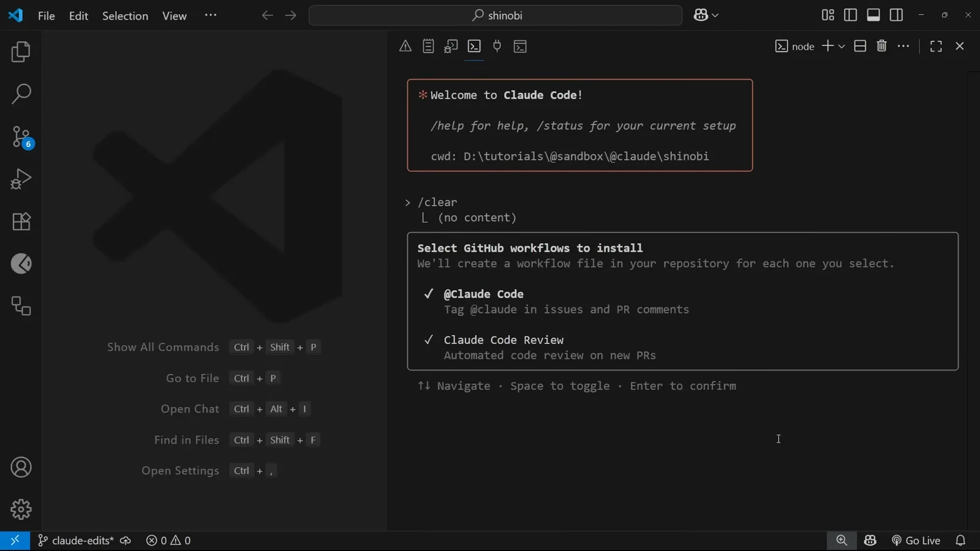Expand the launch profile dropdown arrow

tap(842, 47)
